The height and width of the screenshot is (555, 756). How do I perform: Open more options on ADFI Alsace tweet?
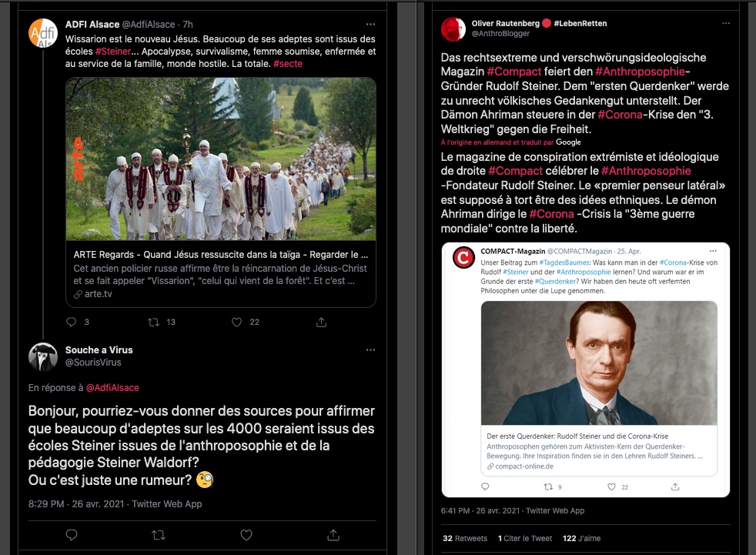[x=371, y=24]
